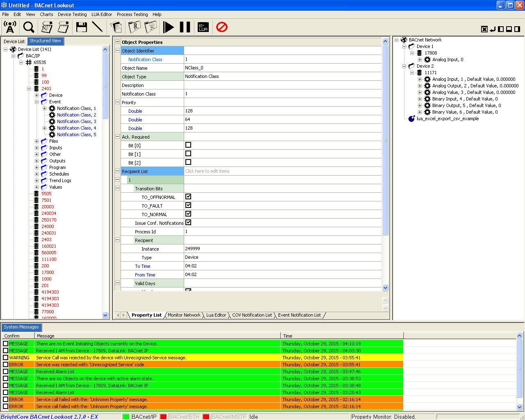Open the LUA script toolbar icon

point(203,27)
